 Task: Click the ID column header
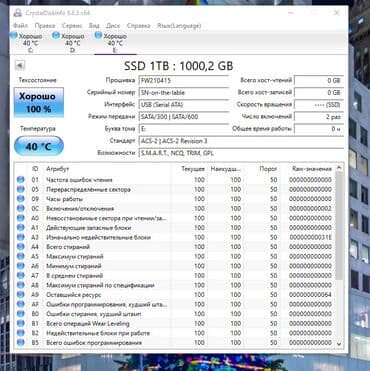pyautogui.click(x=35, y=169)
